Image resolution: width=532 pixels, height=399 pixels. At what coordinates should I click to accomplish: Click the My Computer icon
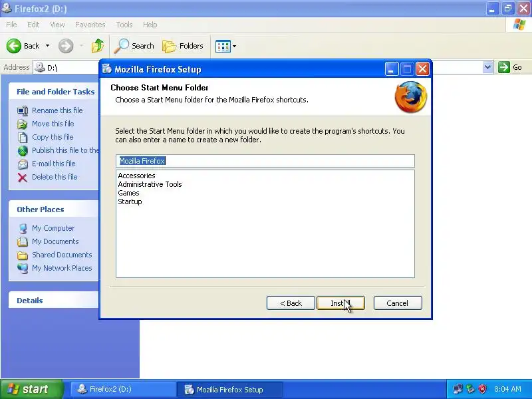[x=23, y=228]
